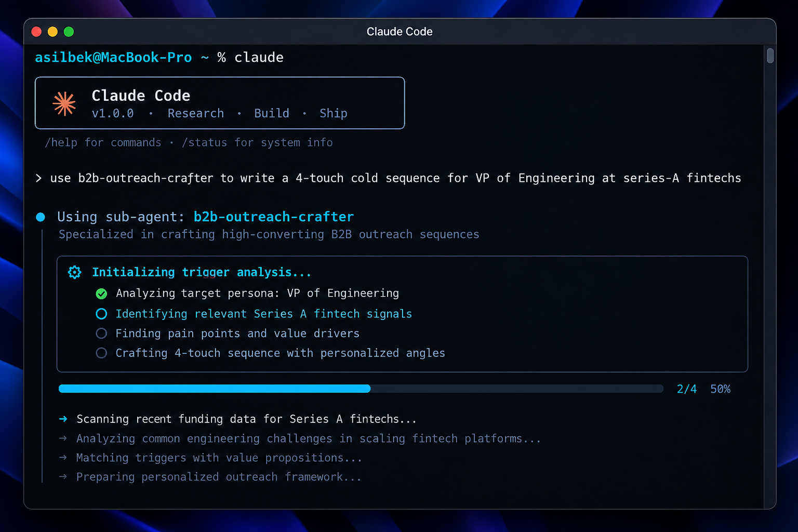This screenshot has height=532, width=798.
Task: Click the 'Build' label in the banner
Action: point(272,113)
